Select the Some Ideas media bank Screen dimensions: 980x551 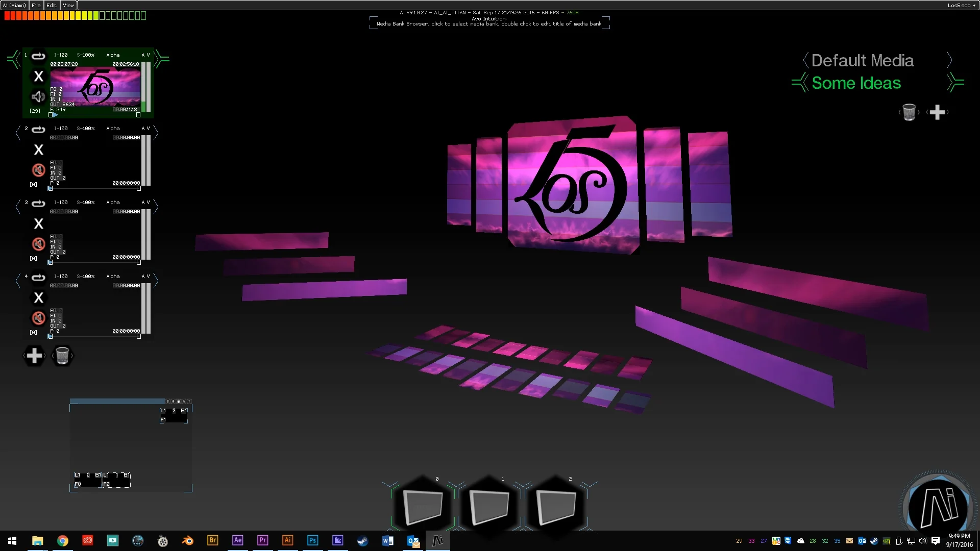click(x=856, y=83)
